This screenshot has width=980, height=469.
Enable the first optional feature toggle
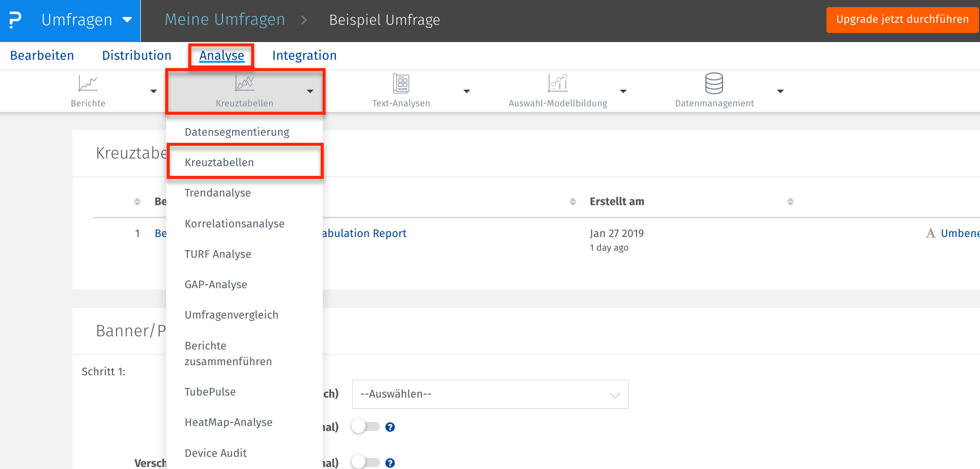tap(365, 427)
